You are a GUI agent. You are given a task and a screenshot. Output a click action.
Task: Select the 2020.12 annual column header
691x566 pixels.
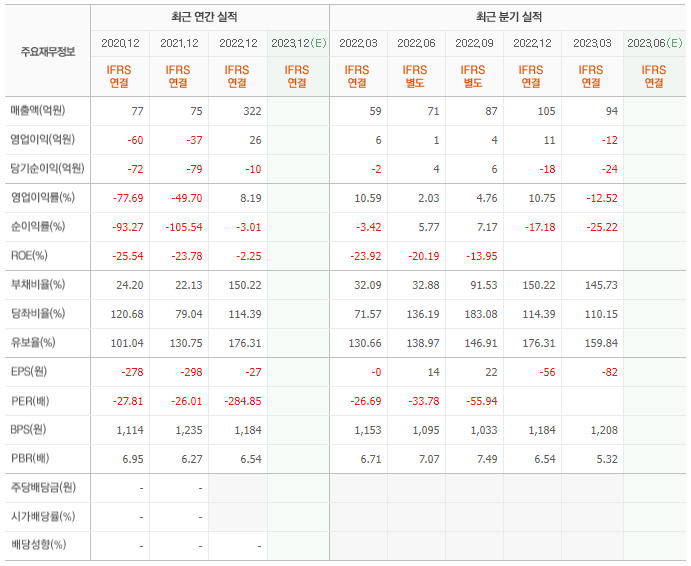coord(120,43)
